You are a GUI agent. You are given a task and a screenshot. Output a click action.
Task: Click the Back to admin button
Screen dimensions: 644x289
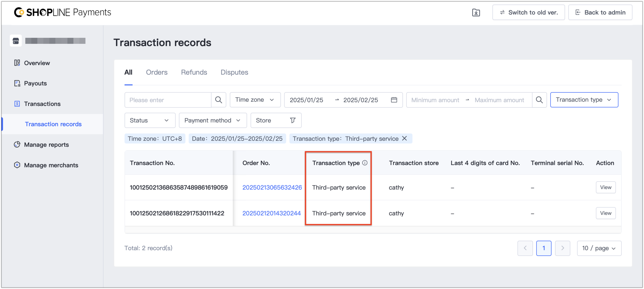pos(600,13)
